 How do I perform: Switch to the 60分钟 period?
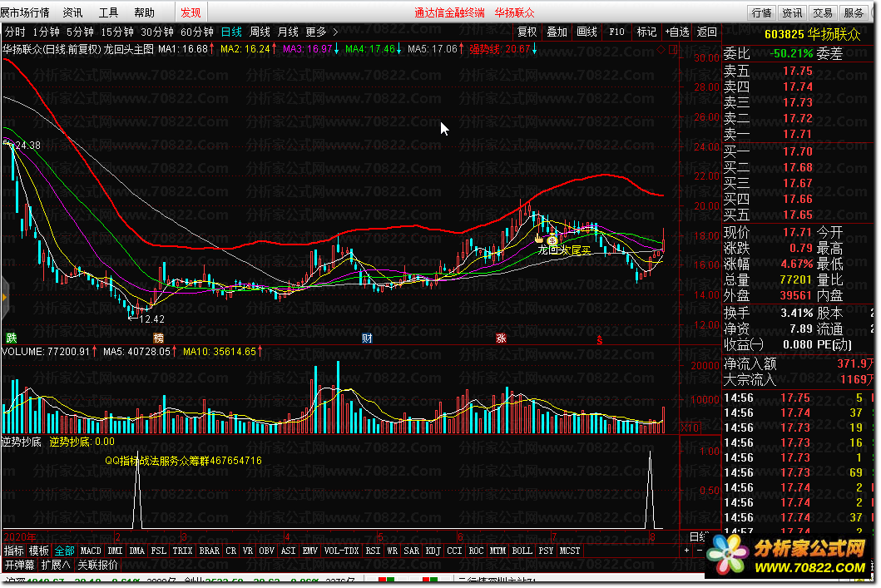(x=196, y=32)
